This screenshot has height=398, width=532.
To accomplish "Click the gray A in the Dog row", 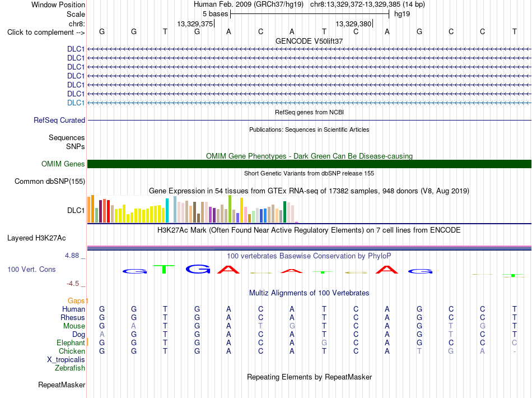I will click(x=102, y=335).
